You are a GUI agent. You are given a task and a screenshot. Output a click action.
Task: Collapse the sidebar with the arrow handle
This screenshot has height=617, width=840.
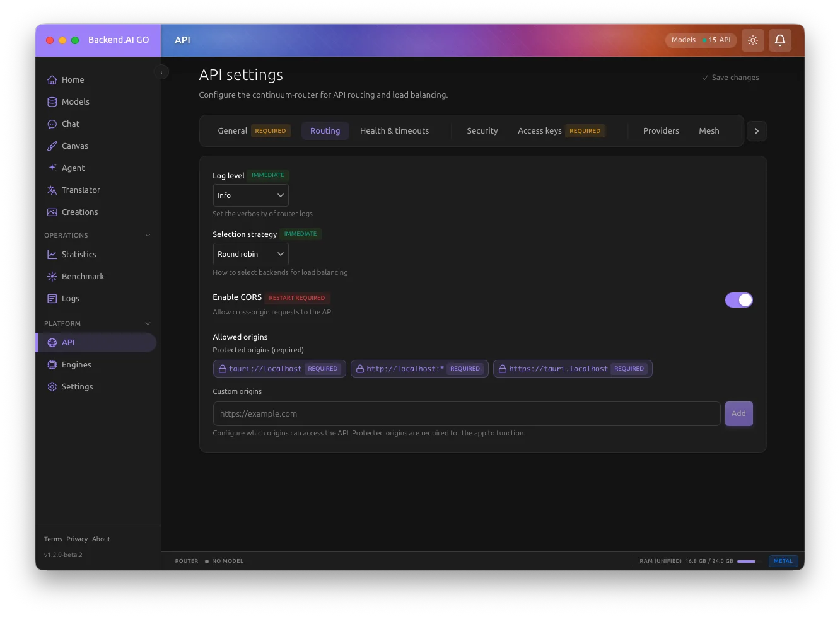[x=161, y=72]
